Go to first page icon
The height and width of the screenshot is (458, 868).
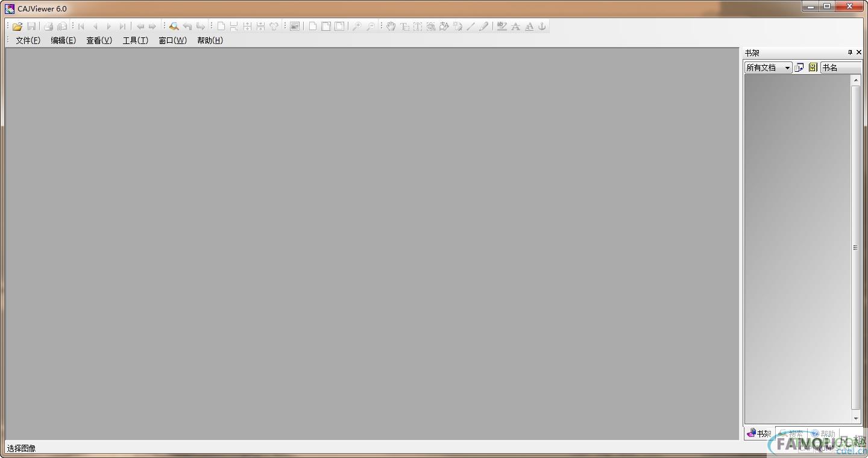[x=81, y=27]
